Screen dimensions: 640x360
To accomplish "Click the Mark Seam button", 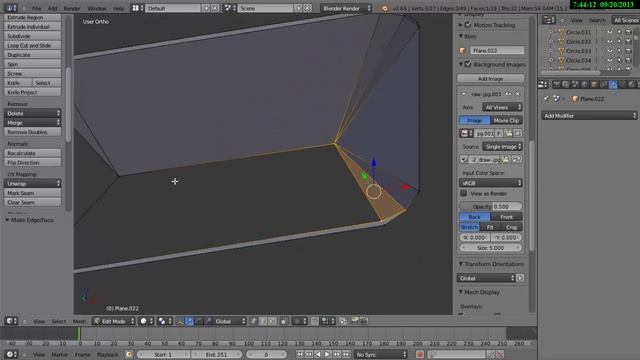I will coord(33,193).
